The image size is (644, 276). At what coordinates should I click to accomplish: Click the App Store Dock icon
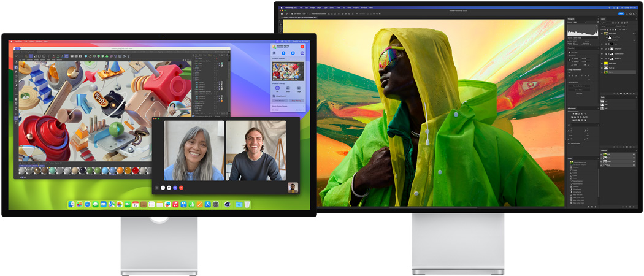coord(208,204)
